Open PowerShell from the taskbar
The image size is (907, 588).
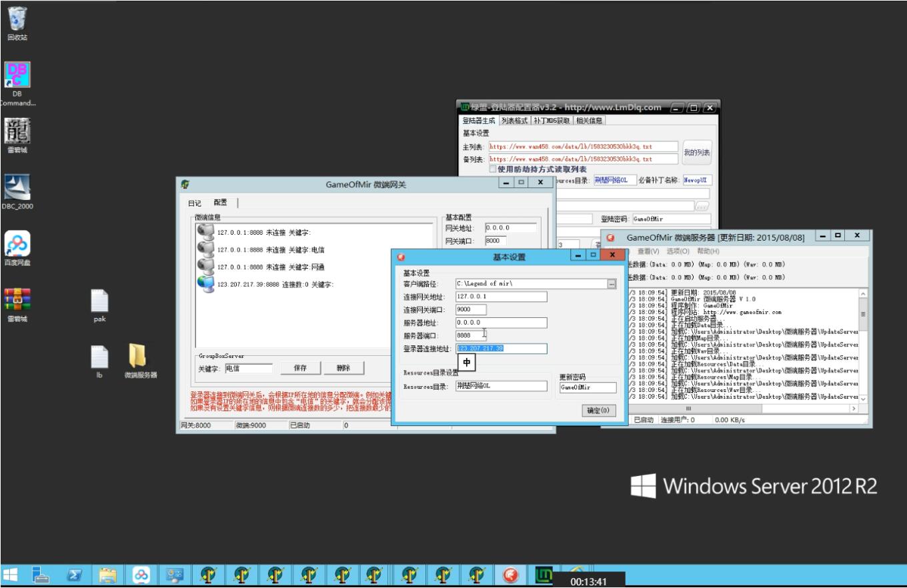74,575
